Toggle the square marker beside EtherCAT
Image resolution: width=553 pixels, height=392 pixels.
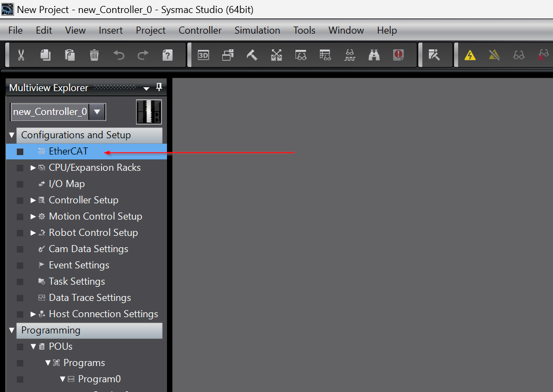pos(20,152)
